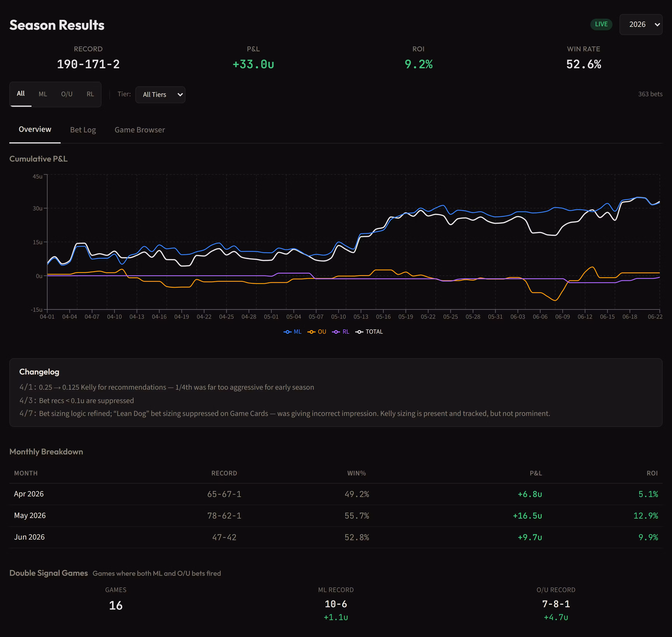Filter bets by RL type
672x637 pixels.
click(90, 94)
